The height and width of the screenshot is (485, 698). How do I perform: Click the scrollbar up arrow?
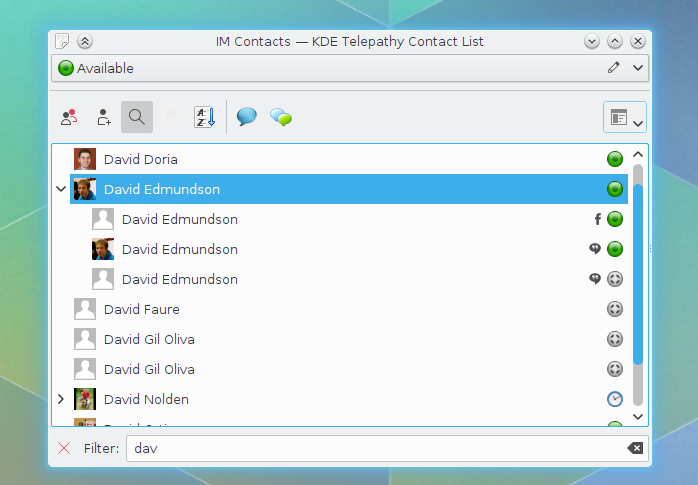pos(638,154)
